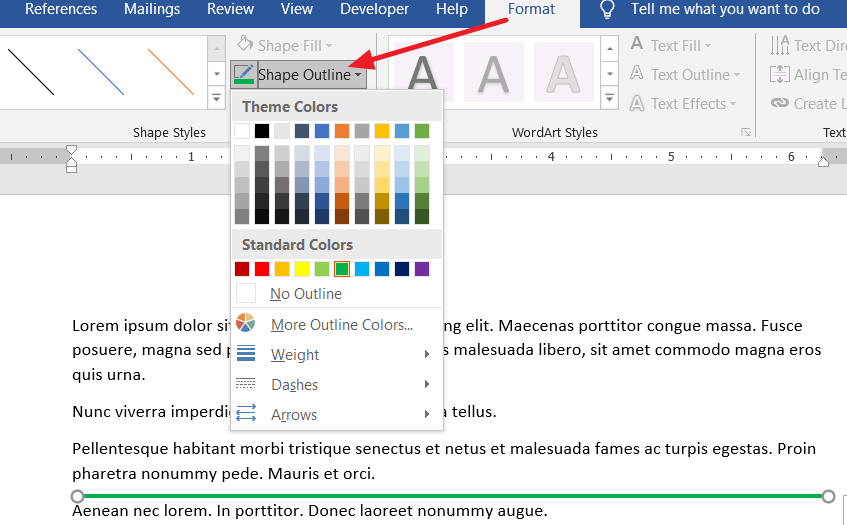This screenshot has height=525, width=847.
Task: Click the Shape Fill paint bucket icon
Action: (x=245, y=44)
